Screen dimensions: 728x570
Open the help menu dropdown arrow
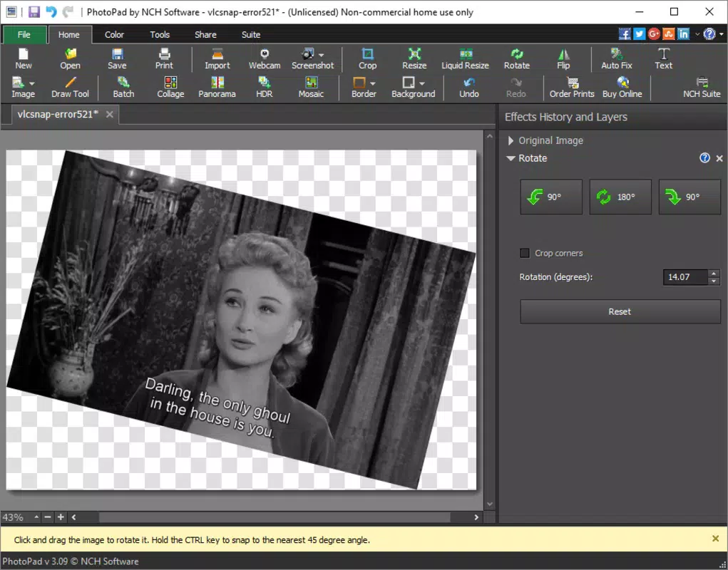pyautogui.click(x=721, y=34)
